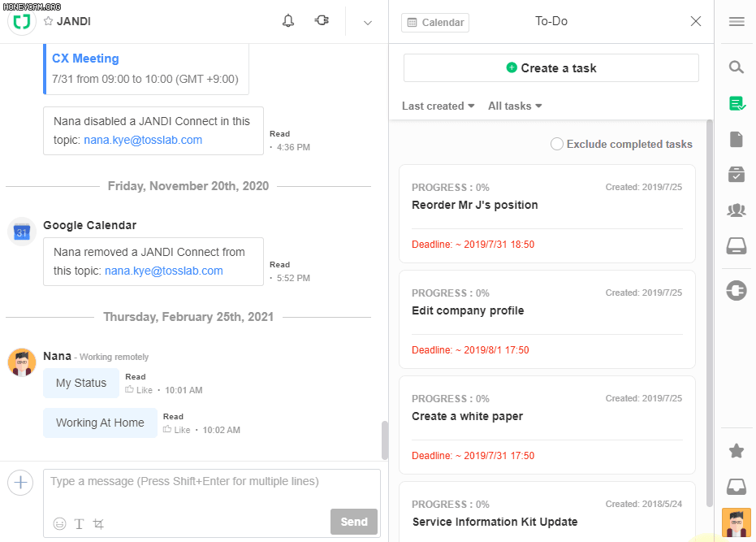Viewport: 756px width, 542px height.
Task: Open the checked box sidebar icon
Action: click(x=737, y=174)
